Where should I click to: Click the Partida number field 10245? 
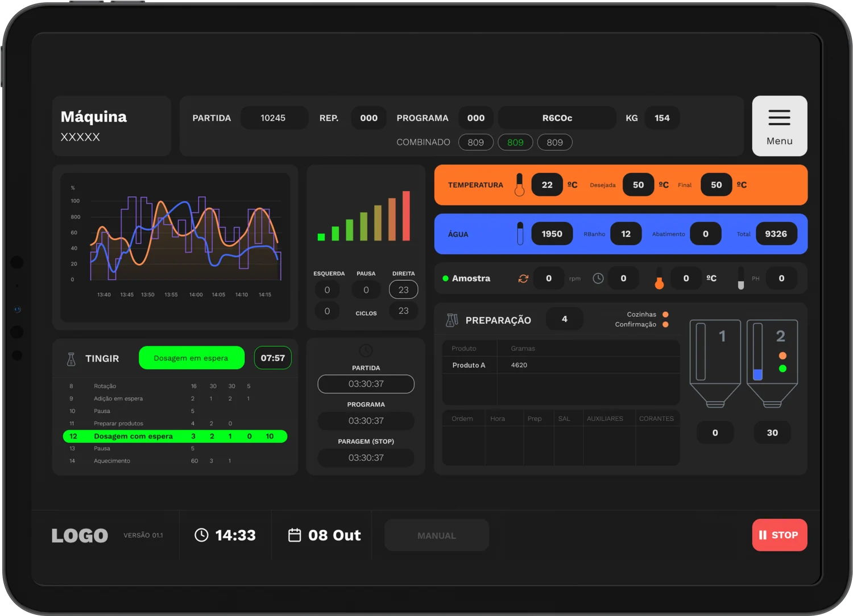click(x=274, y=118)
